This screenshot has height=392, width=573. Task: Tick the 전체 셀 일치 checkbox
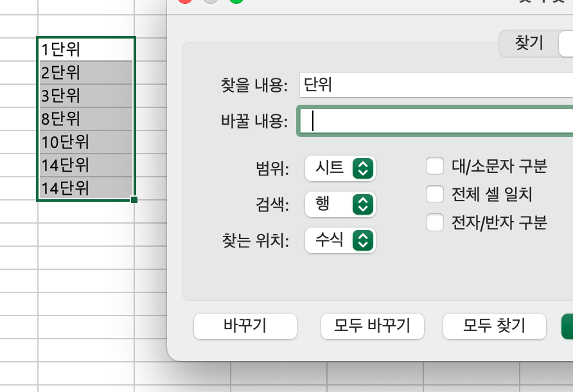[x=435, y=194]
